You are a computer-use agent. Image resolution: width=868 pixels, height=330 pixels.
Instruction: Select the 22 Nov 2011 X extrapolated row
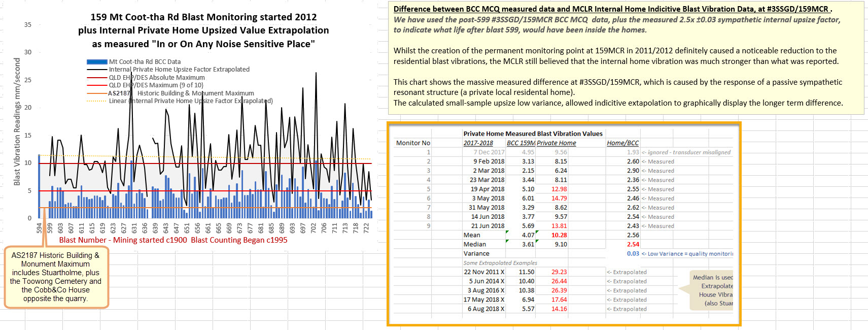point(483,272)
